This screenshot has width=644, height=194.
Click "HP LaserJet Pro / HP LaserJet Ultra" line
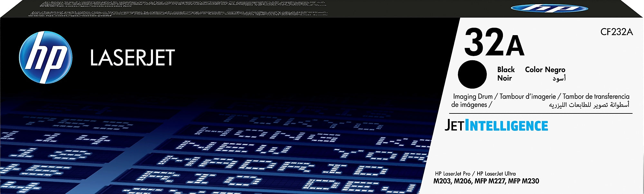[x=475, y=174]
